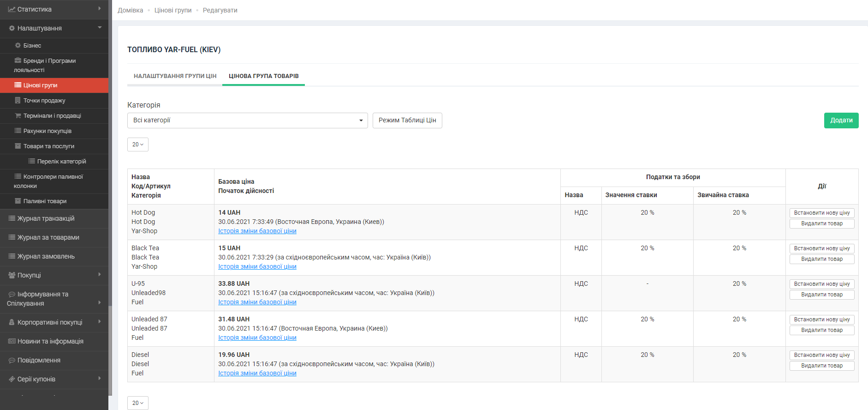Open price change history link for Hot Dog

click(257, 231)
